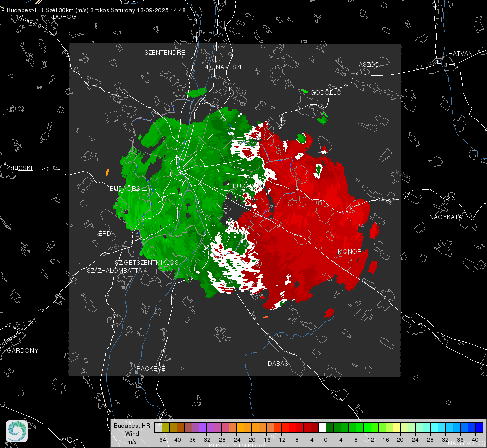The width and height of the screenshot is (487, 448).
Task: Click the '-24' legend value
Action: tap(236, 440)
